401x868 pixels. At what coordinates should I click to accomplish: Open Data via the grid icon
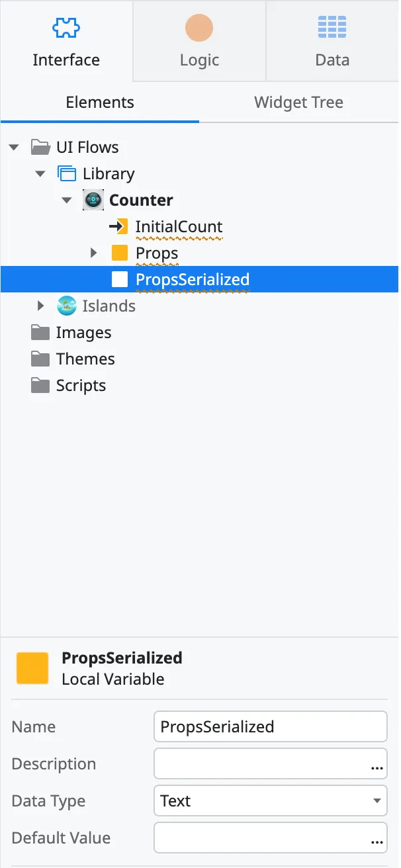332,26
